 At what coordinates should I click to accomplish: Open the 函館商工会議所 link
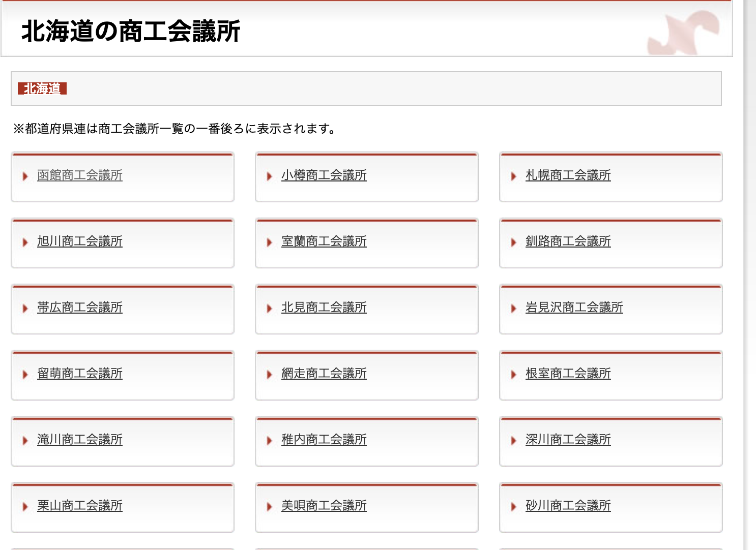pos(80,175)
